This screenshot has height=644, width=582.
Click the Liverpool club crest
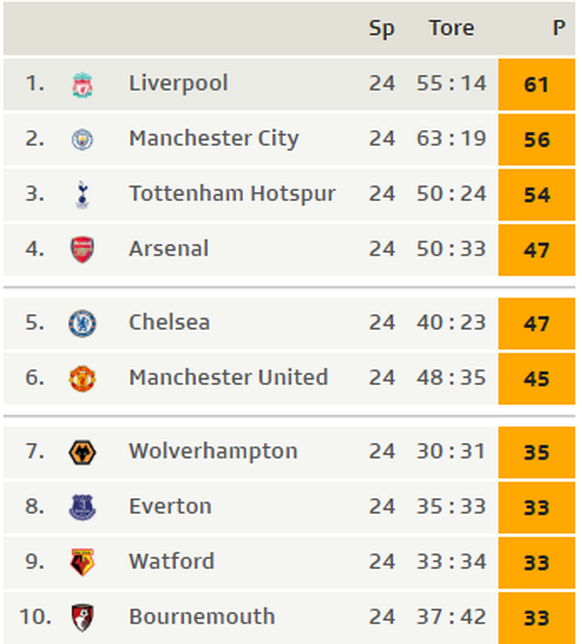click(x=82, y=85)
